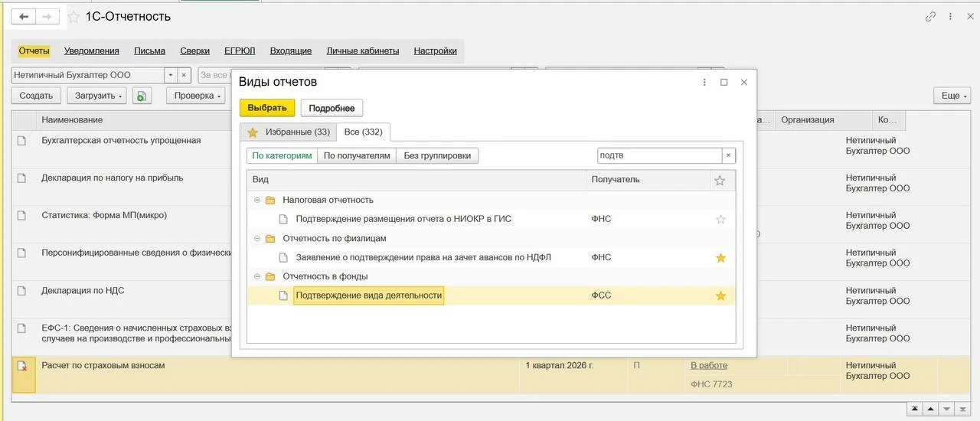Click the red-marked icon of Расчет по страховым взносам
This screenshot has width=980, height=421.
[22, 366]
